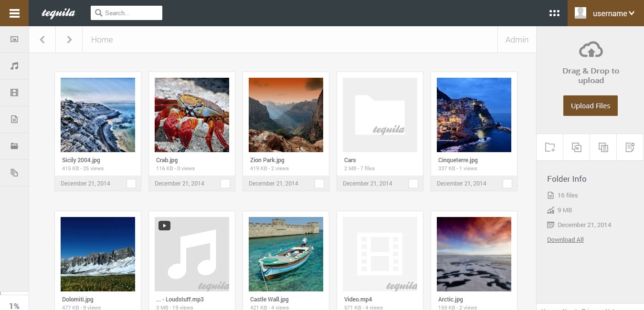Open the Admin tab in toolbar
The image size is (644, 310).
[517, 40]
